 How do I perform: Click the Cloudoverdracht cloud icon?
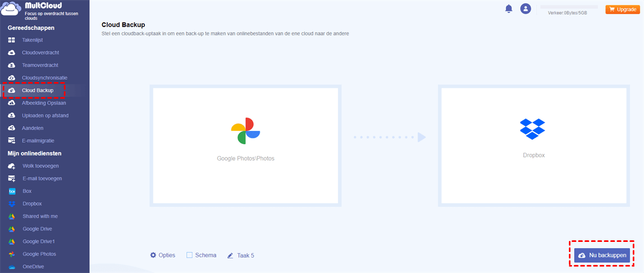(x=11, y=53)
